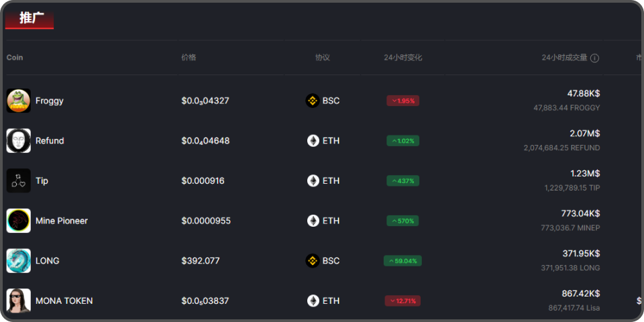Sort by the 价格 column header
The width and height of the screenshot is (644, 322).
pos(189,58)
